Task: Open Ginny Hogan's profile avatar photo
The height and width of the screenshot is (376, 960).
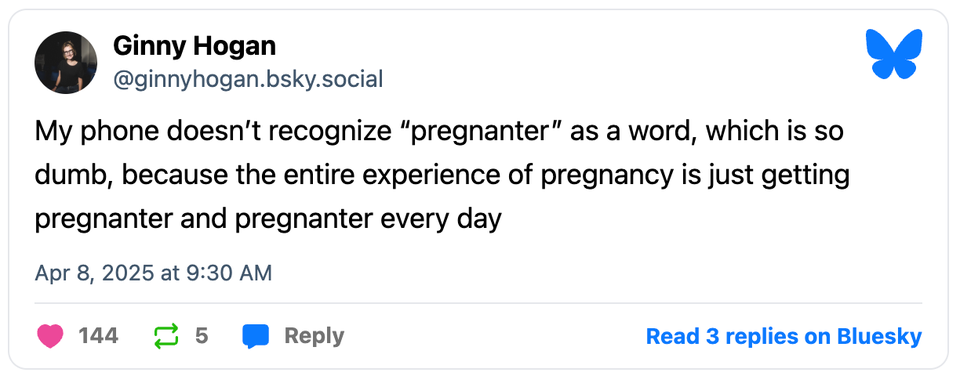Action: pos(66,62)
